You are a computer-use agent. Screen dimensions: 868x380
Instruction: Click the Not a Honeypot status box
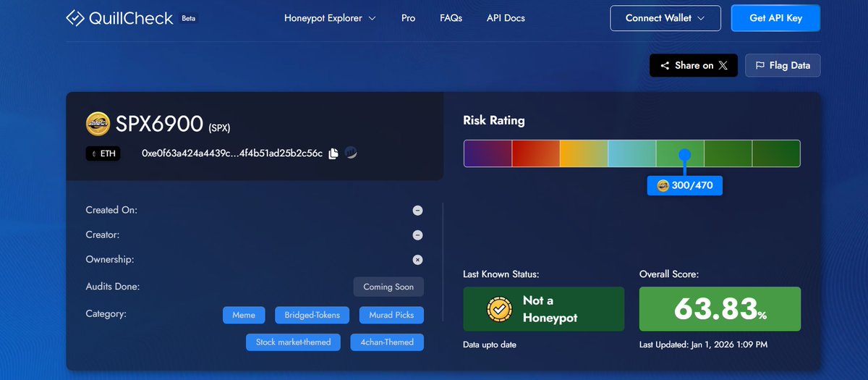[x=543, y=309]
